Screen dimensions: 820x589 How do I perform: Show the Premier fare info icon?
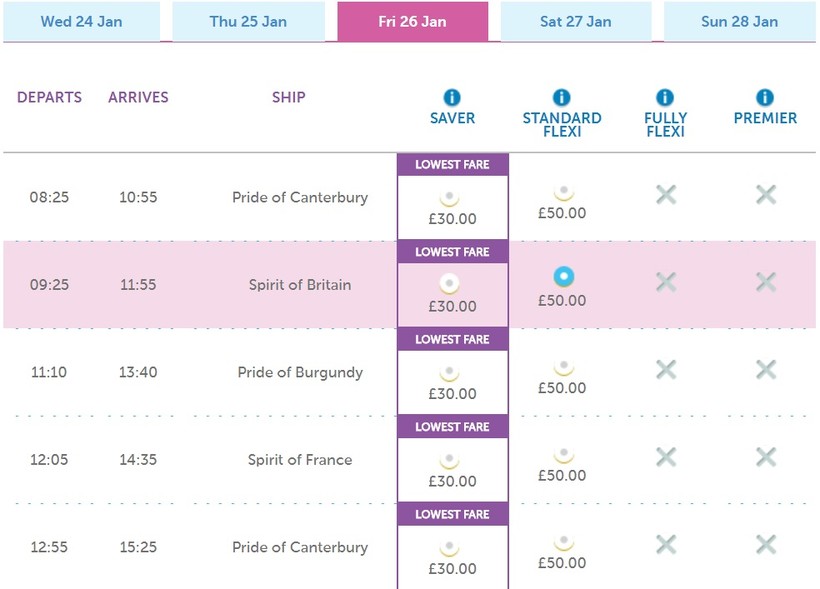[765, 98]
